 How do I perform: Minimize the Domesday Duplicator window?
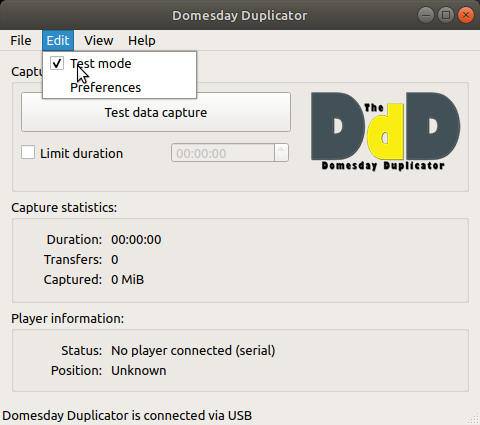pos(425,15)
